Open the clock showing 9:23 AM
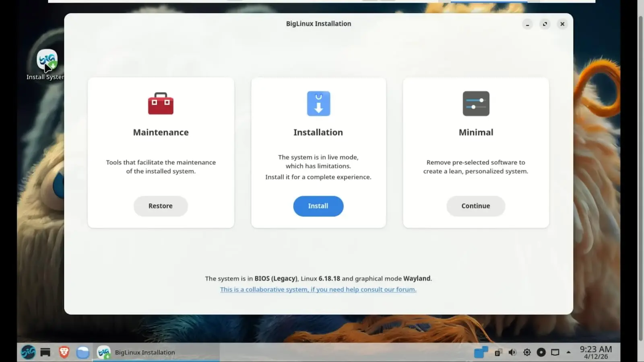This screenshot has height=362, width=644. 596,352
